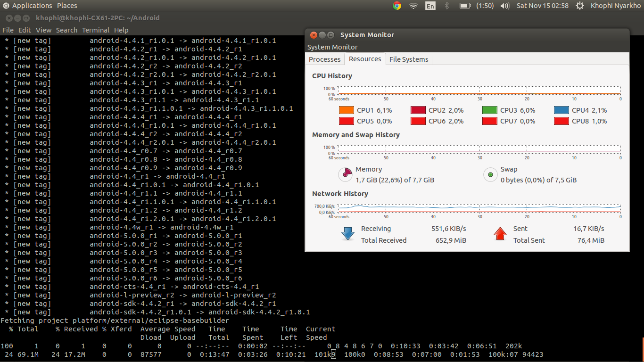644x362 pixels.
Task: Open the En keyboard layout dropdown
Action: coord(430,6)
